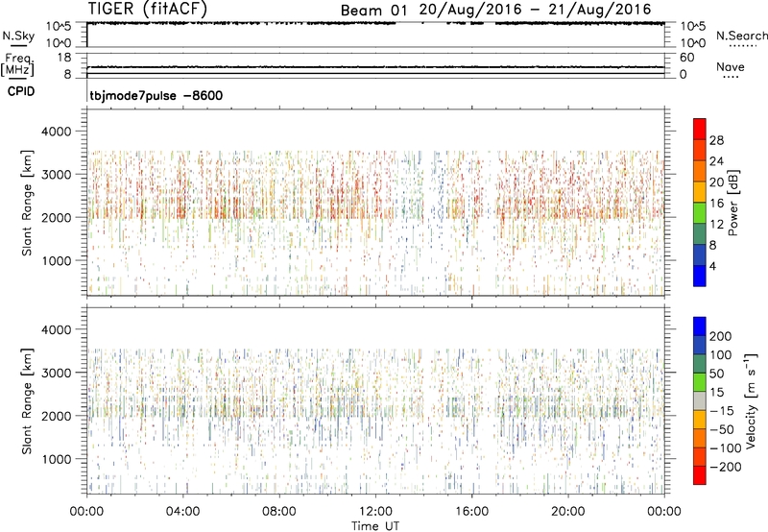768x532 pixels.
Task: Click the "TIGER (fitACF)" plot title
Action: (148, 9)
